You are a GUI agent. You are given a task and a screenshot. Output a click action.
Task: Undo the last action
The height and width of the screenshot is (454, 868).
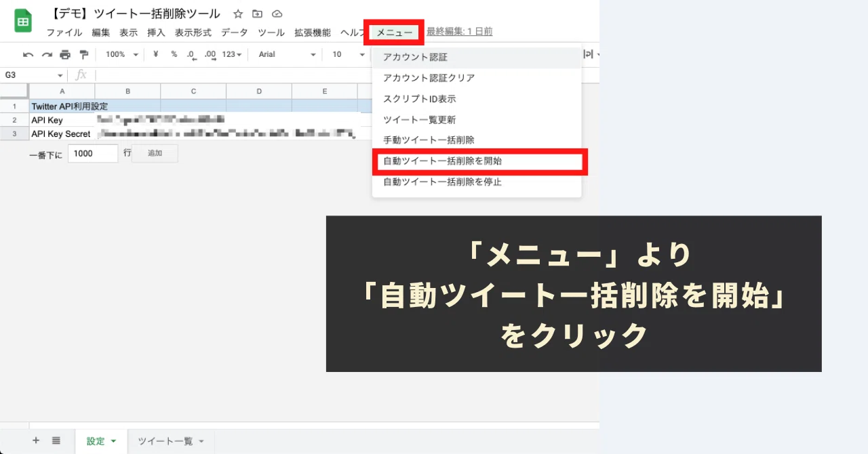click(x=28, y=54)
